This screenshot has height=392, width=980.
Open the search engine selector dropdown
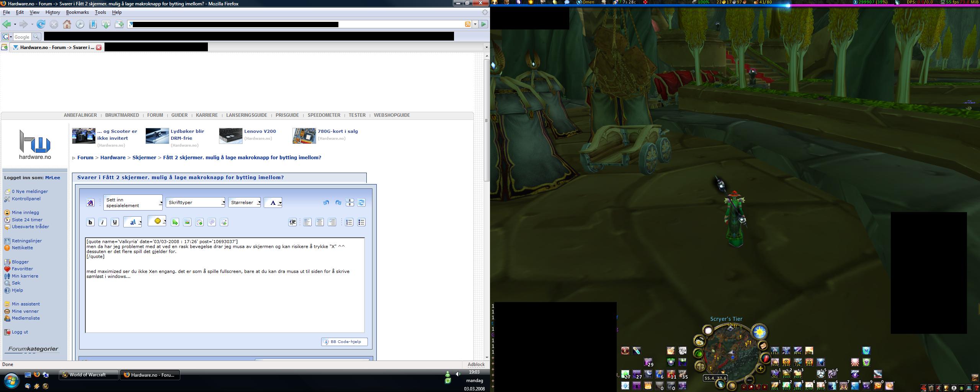(x=7, y=37)
